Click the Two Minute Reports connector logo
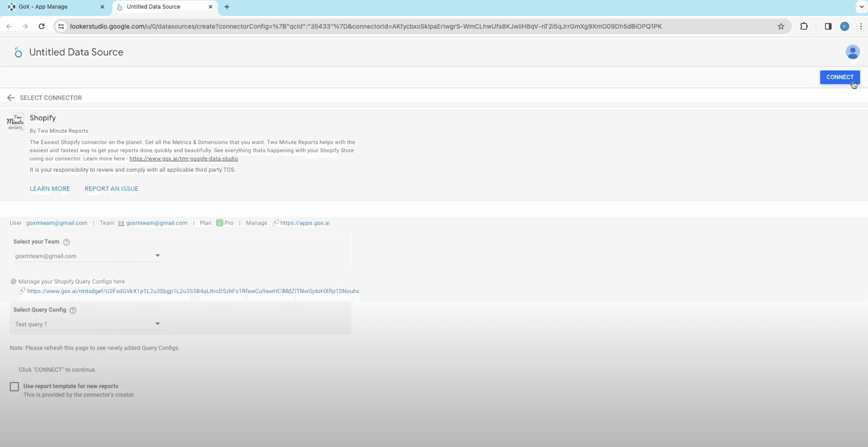The height and width of the screenshot is (447, 868). 15,122
